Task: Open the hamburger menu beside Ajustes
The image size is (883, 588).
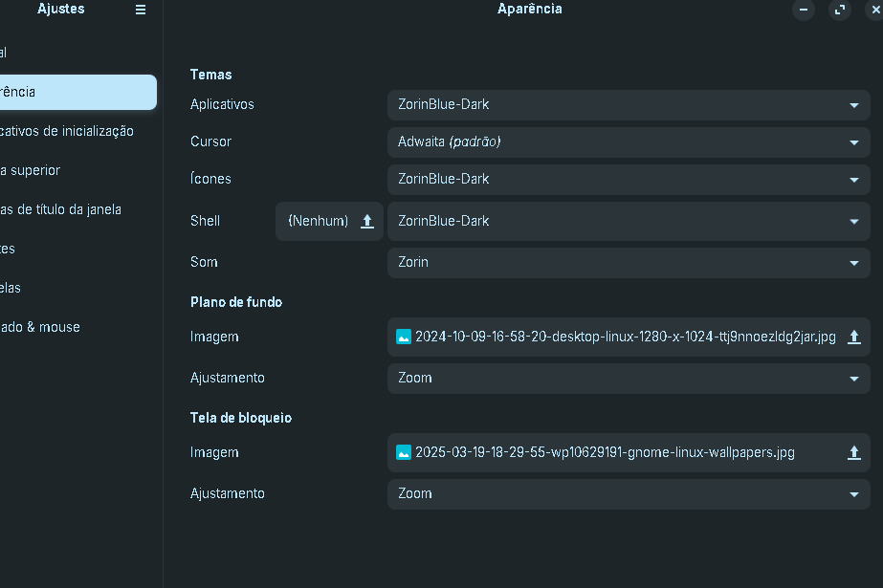Action: pos(141,10)
